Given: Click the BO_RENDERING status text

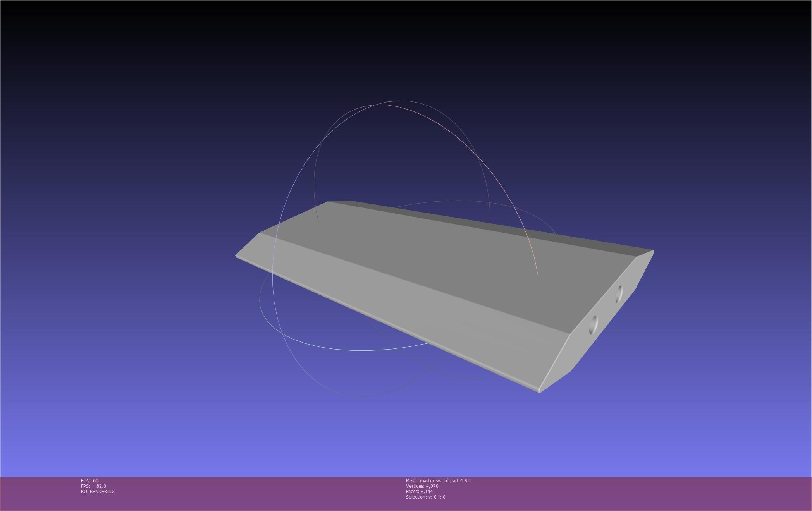Looking at the screenshot, I should (98, 491).
